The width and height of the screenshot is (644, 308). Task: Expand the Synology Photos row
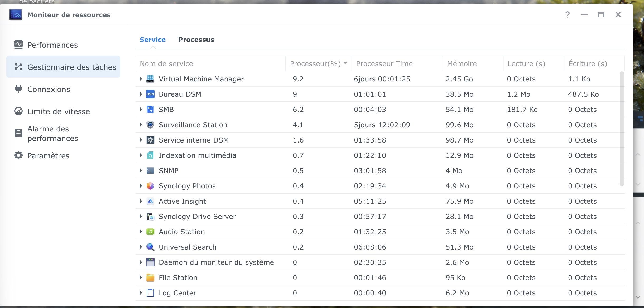(x=141, y=186)
